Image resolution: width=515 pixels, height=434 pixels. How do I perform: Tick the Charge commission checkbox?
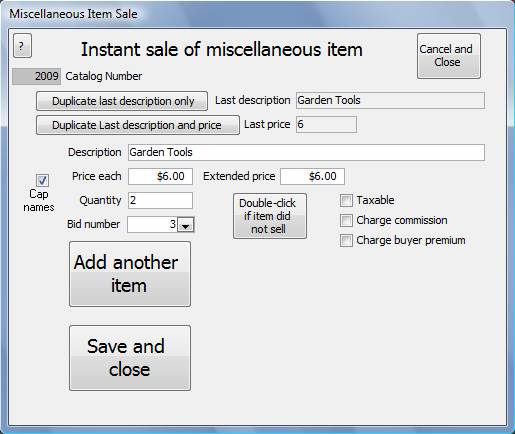346,220
